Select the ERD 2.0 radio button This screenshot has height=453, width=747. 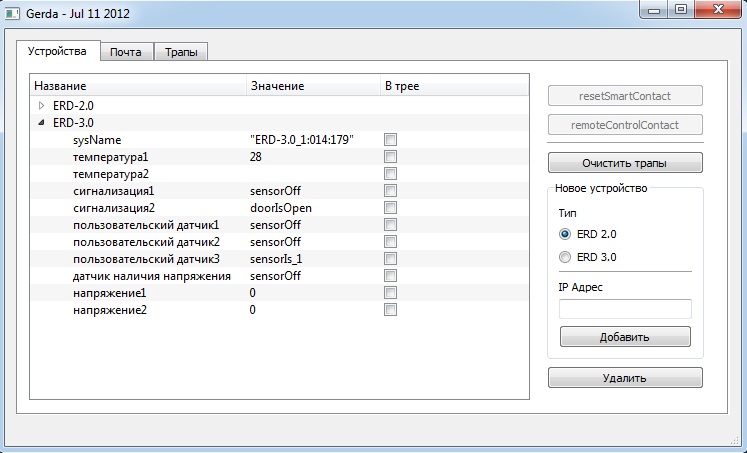pos(566,234)
